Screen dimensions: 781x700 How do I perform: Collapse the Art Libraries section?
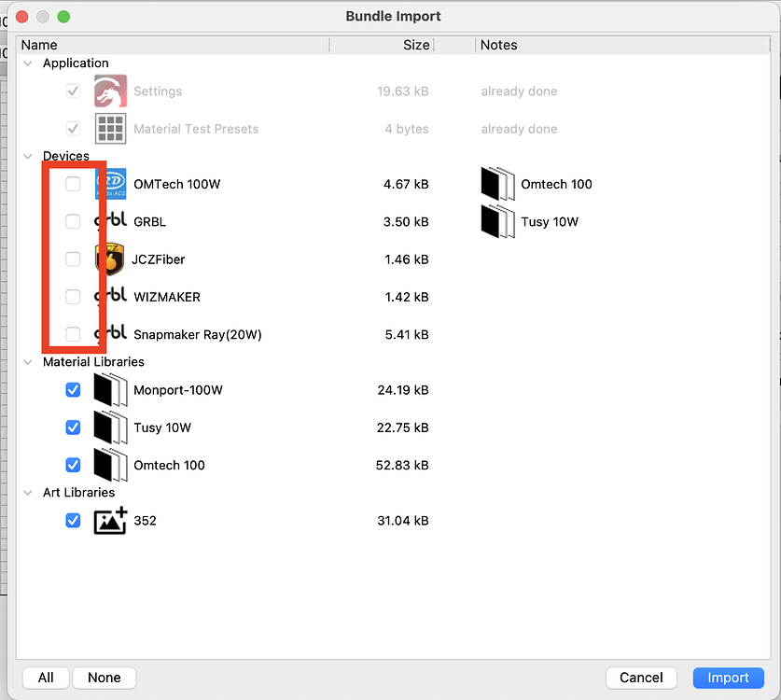click(x=28, y=492)
